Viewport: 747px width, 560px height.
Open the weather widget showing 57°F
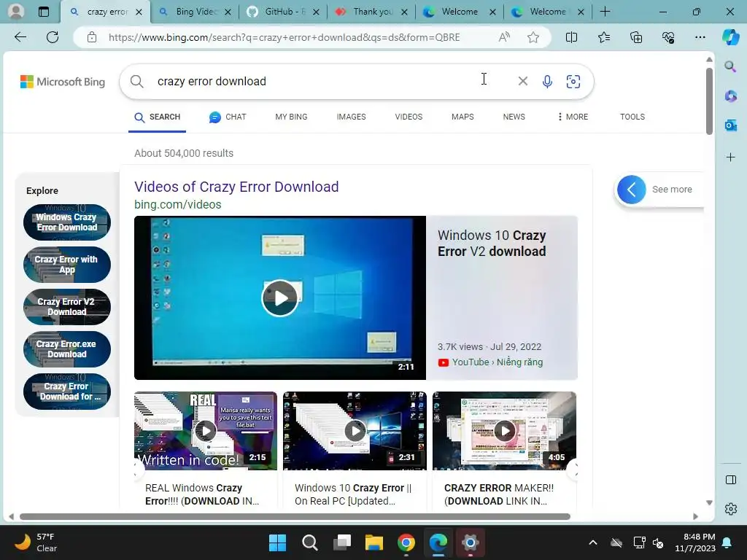click(36, 542)
